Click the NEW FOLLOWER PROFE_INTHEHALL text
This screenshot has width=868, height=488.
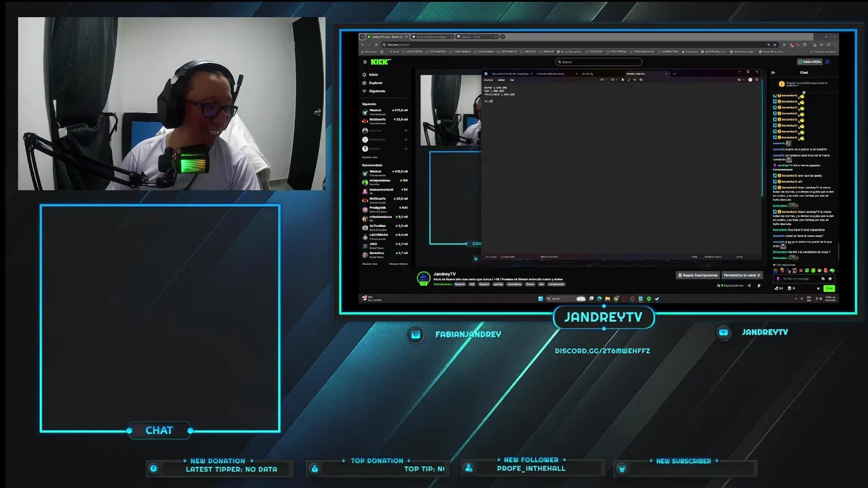pyautogui.click(x=531, y=468)
